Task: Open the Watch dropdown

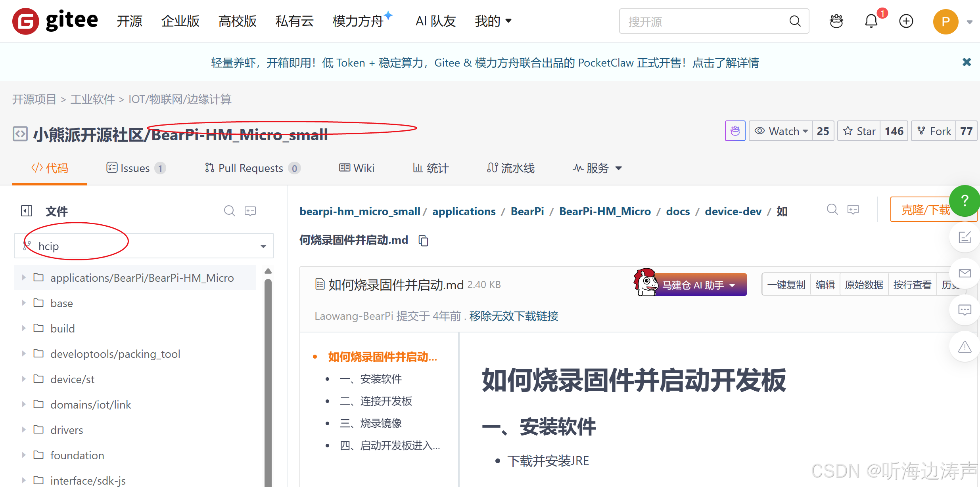Action: click(x=781, y=131)
